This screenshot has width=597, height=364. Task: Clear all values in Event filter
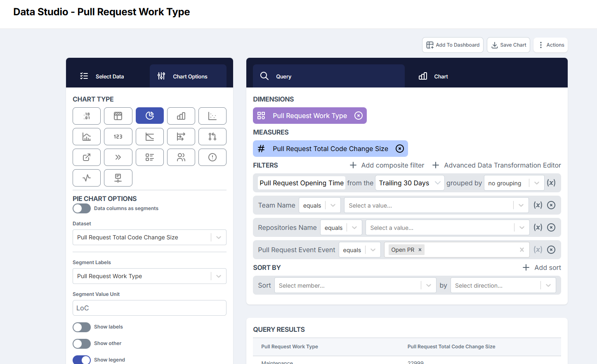click(x=522, y=250)
